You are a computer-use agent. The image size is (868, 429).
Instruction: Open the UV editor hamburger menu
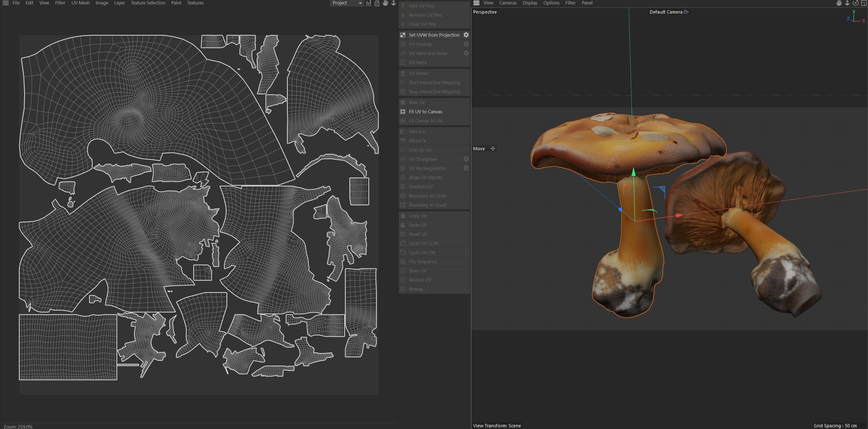[x=5, y=3]
